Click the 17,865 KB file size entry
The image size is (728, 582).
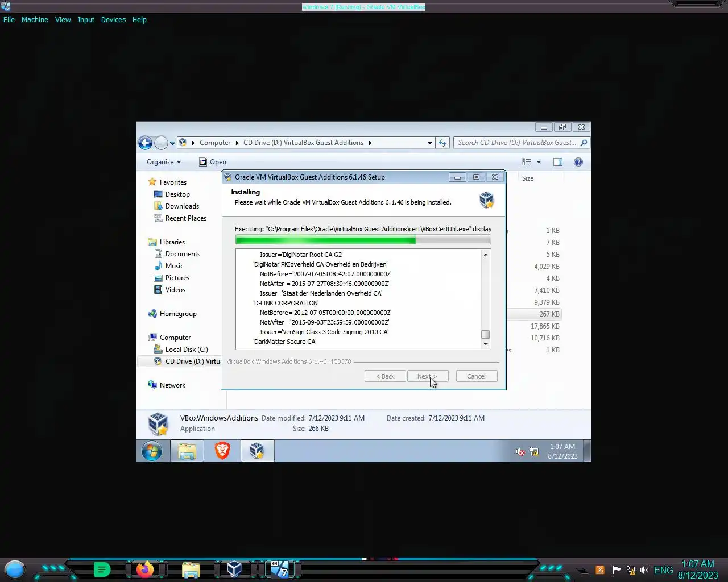[545, 326]
